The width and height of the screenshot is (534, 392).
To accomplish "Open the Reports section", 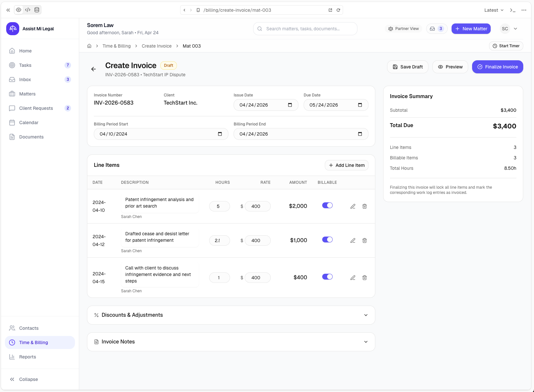I will (27, 357).
